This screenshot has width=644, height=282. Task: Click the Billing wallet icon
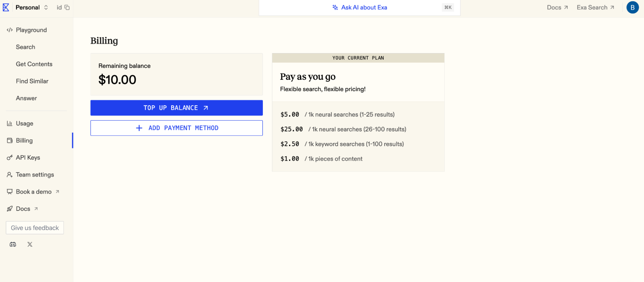click(10, 140)
